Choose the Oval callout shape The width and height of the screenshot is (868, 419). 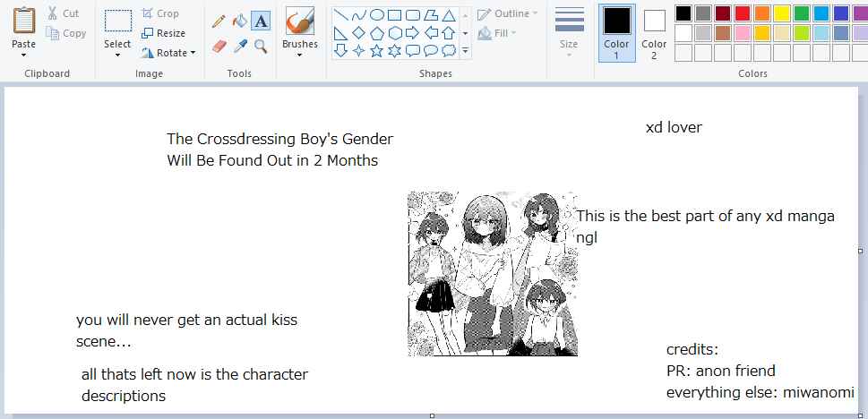[431, 51]
